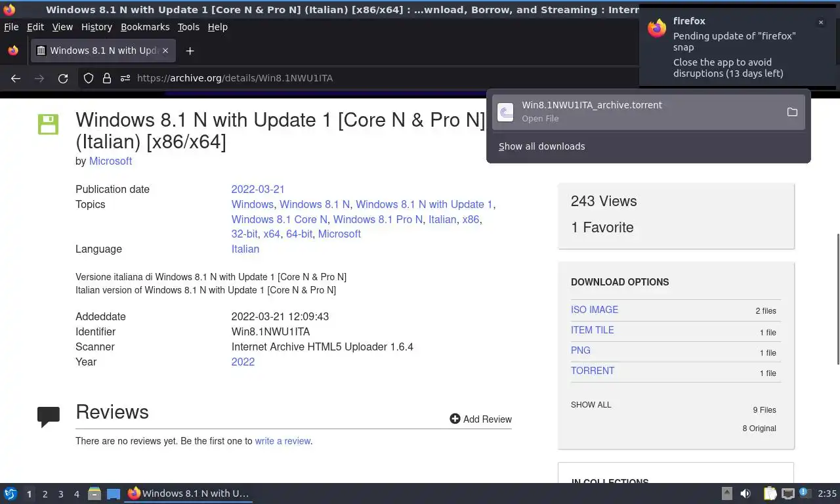The height and width of the screenshot is (504, 840).
Task: Click the PNG download option
Action: click(581, 350)
